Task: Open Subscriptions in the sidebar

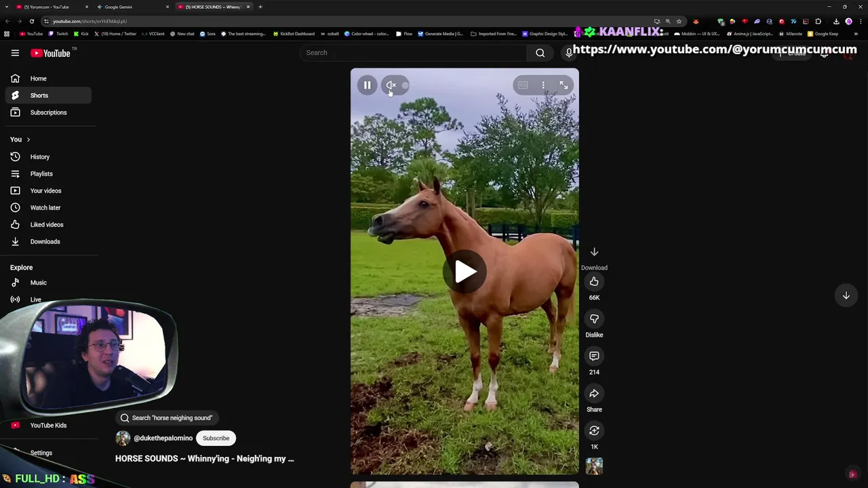Action: (47, 113)
